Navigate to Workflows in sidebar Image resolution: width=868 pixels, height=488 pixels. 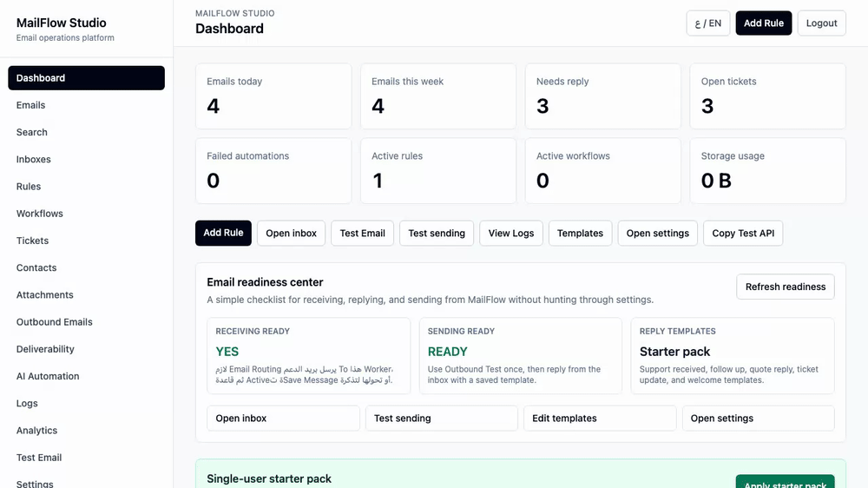click(x=86, y=214)
